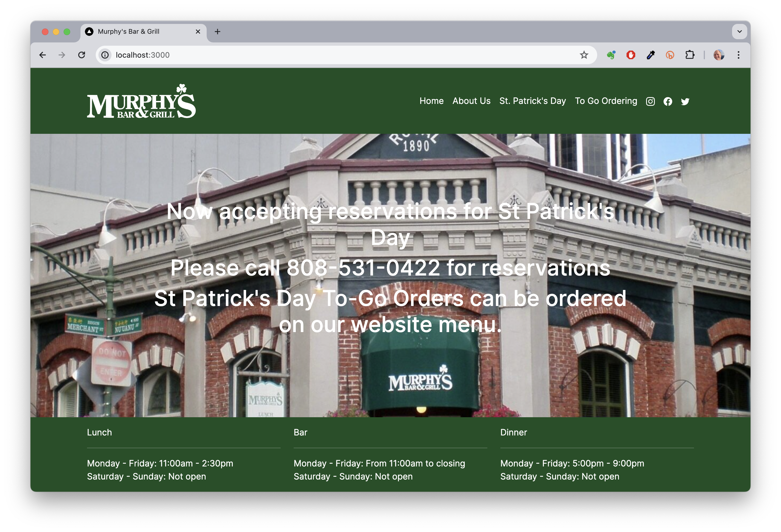Open the Extensions puzzle piece menu
This screenshot has height=532, width=781.
click(690, 55)
